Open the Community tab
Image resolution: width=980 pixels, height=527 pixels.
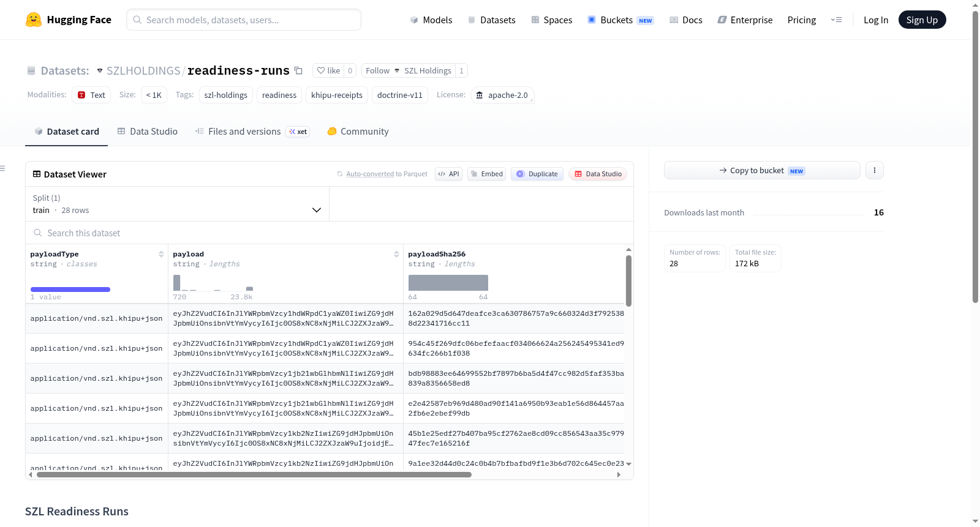358,132
